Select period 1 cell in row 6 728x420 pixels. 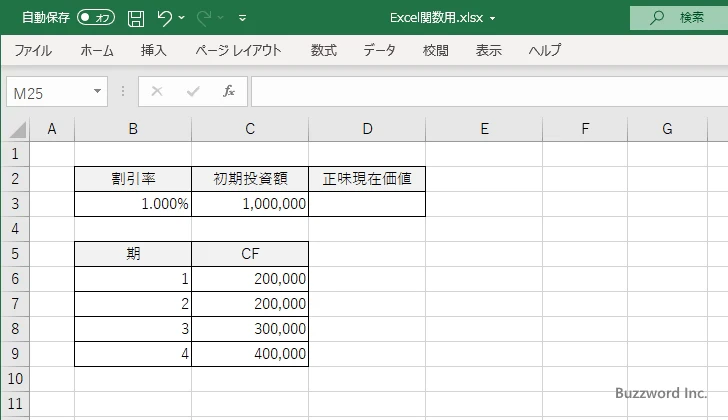133,279
